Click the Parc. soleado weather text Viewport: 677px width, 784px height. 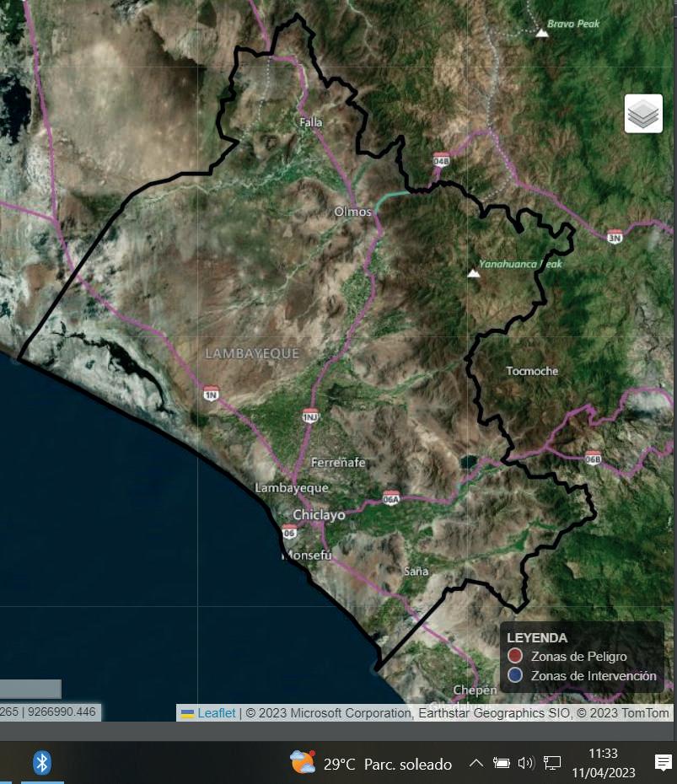click(x=407, y=764)
